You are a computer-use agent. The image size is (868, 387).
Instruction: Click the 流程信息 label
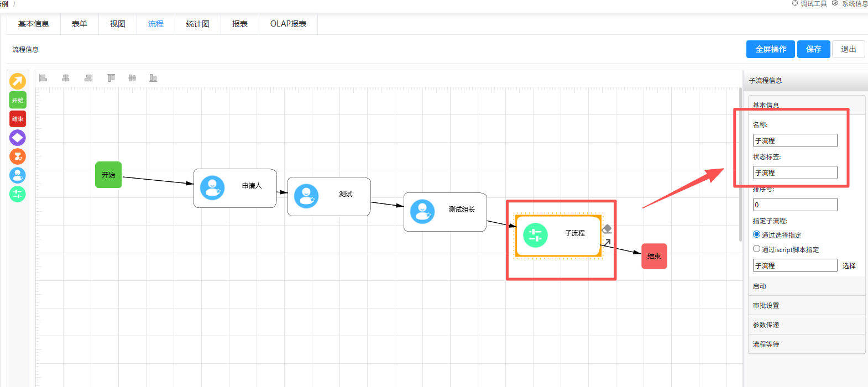pos(25,50)
